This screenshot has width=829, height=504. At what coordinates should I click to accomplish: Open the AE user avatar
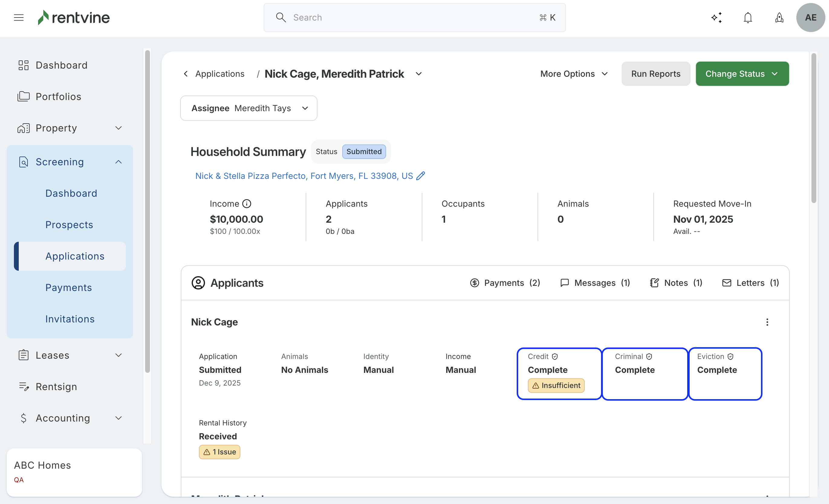point(810,18)
